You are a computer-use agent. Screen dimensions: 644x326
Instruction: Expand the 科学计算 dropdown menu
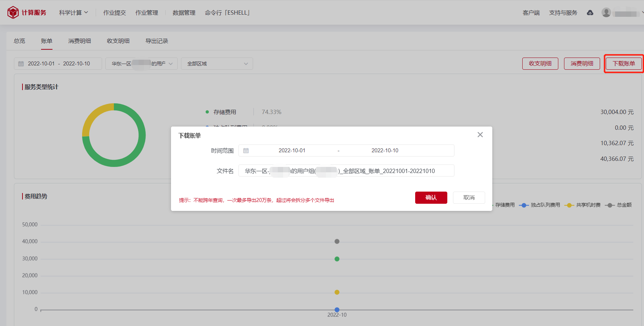(74, 13)
